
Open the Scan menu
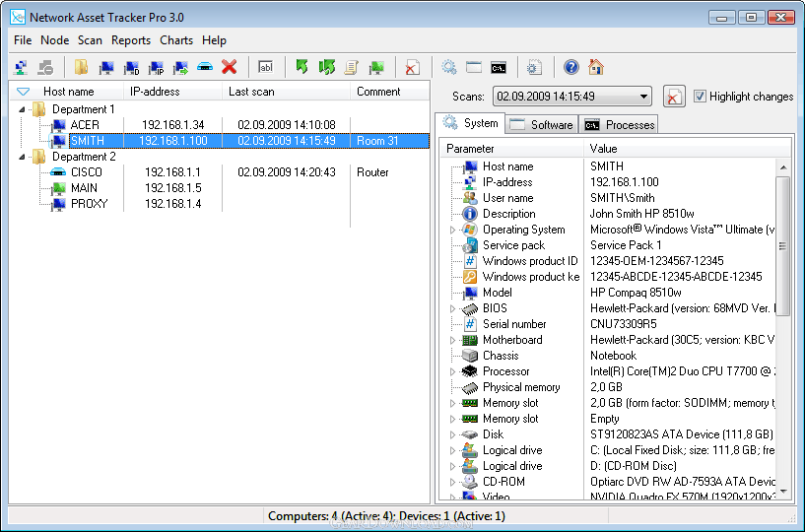click(x=90, y=40)
